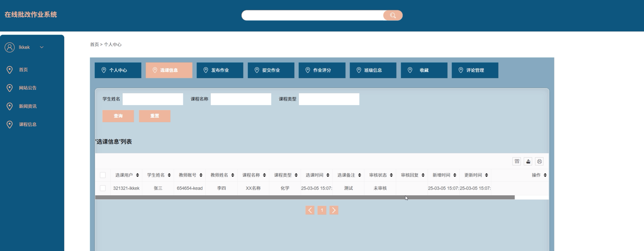
Task: Click the 课程名称 input field
Action: [x=241, y=99]
